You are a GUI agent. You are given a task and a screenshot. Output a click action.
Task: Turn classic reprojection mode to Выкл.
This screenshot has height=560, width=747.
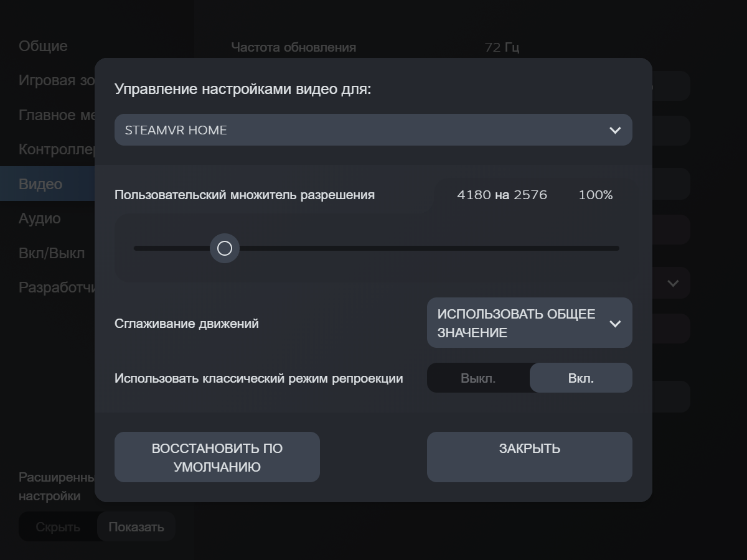point(478,378)
